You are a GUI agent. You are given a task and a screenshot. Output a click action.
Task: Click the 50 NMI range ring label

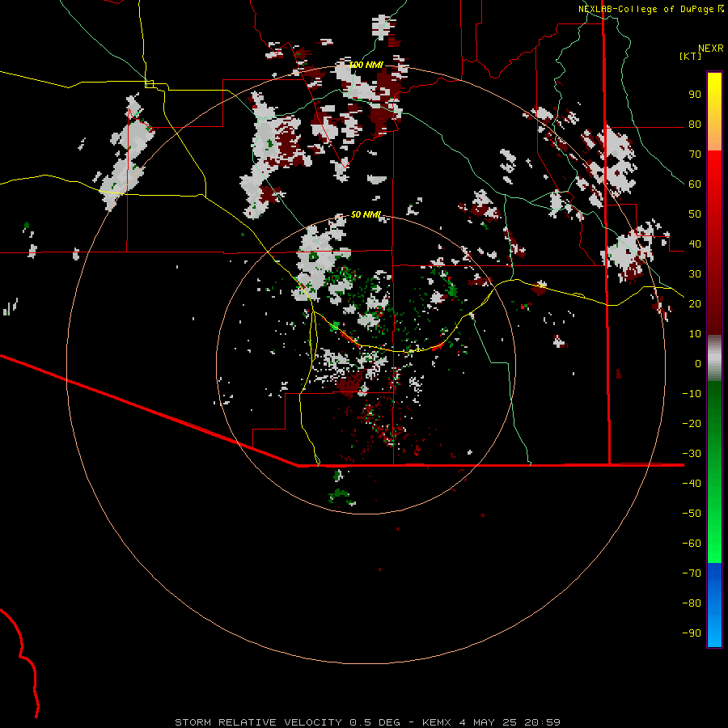click(366, 214)
